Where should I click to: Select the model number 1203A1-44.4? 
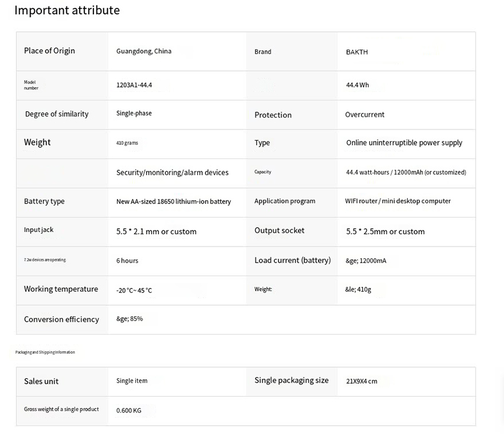pos(134,85)
